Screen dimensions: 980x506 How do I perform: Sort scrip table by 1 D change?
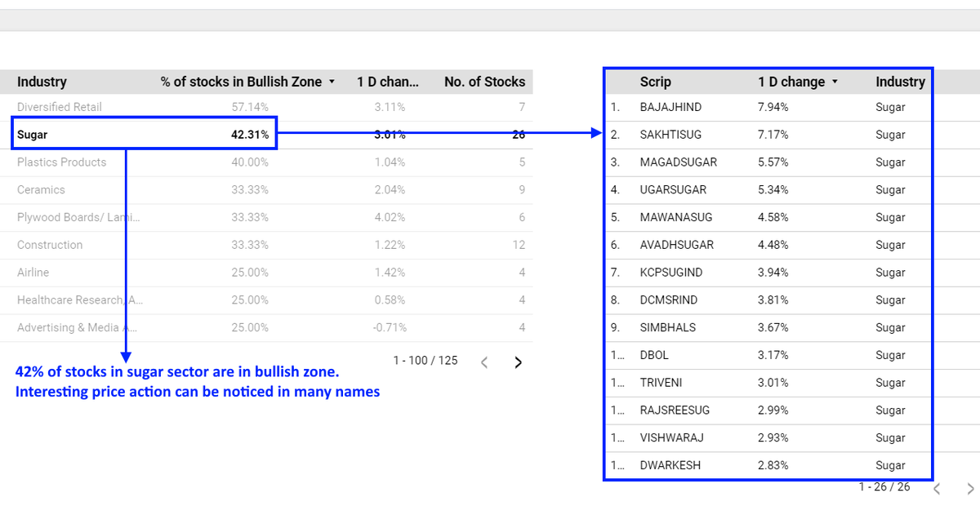click(798, 82)
